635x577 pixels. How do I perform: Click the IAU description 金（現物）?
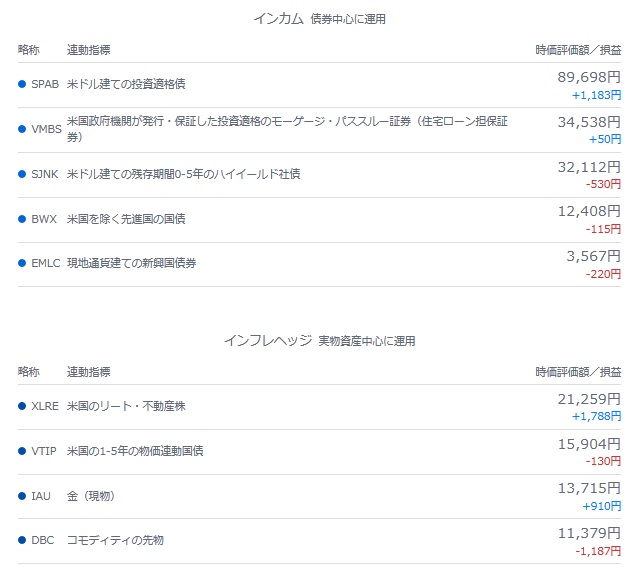click(x=92, y=496)
